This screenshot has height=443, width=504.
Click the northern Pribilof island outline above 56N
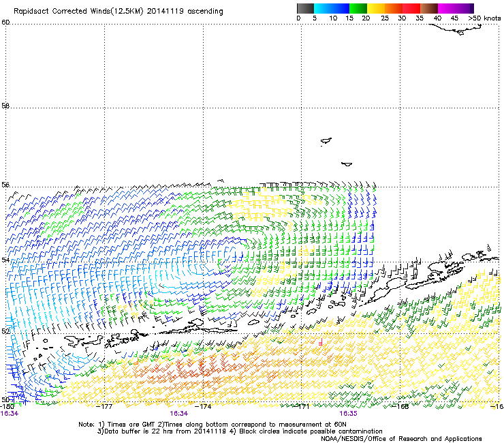[326, 141]
